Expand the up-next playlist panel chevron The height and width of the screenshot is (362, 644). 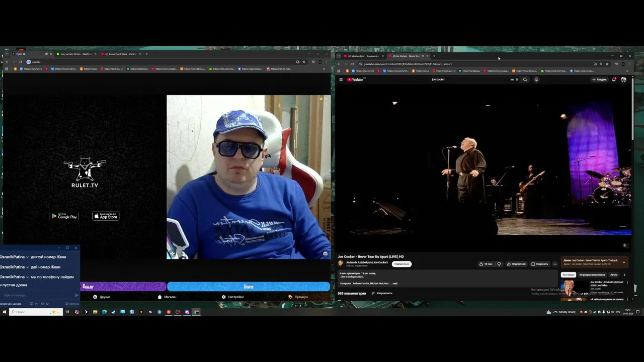[x=624, y=262]
